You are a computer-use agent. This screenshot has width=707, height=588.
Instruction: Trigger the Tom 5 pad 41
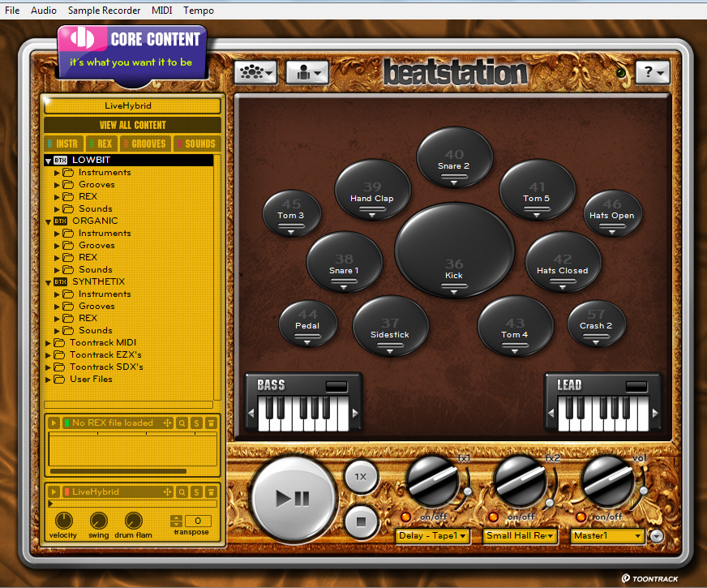[537, 190]
